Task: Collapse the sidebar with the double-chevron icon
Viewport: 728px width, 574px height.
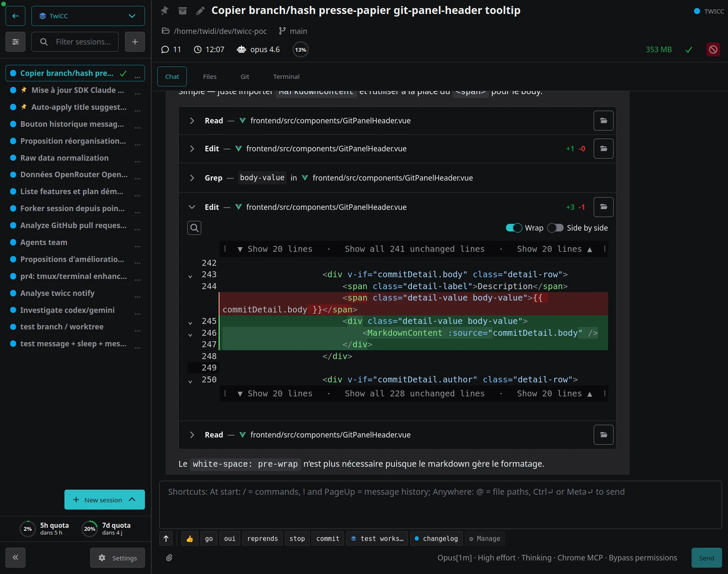Action: tap(16, 557)
